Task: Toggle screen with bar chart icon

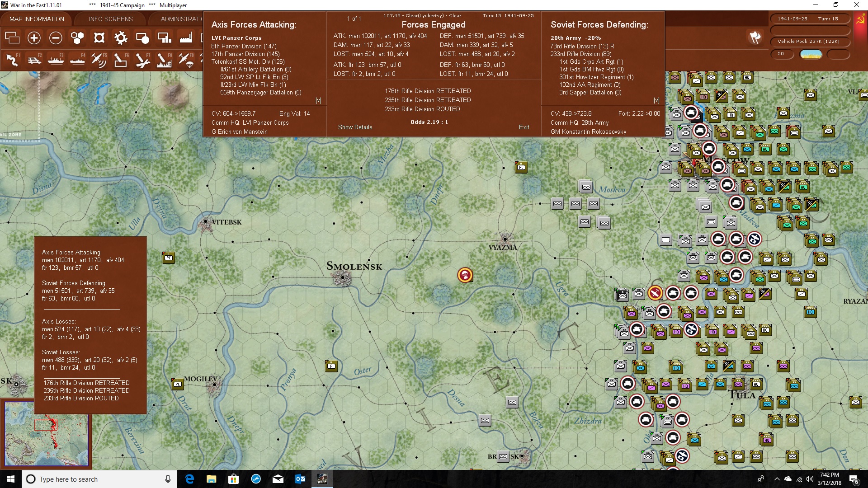Action: [164, 38]
